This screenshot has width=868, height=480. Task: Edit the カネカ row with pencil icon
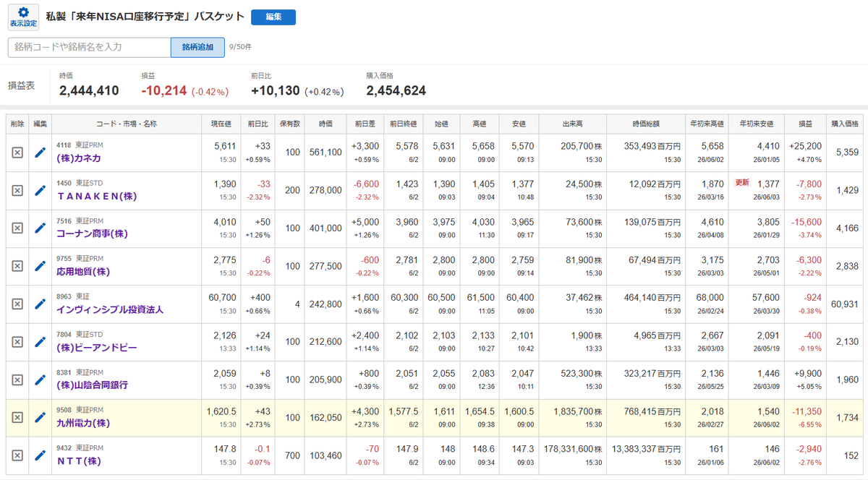click(x=41, y=153)
